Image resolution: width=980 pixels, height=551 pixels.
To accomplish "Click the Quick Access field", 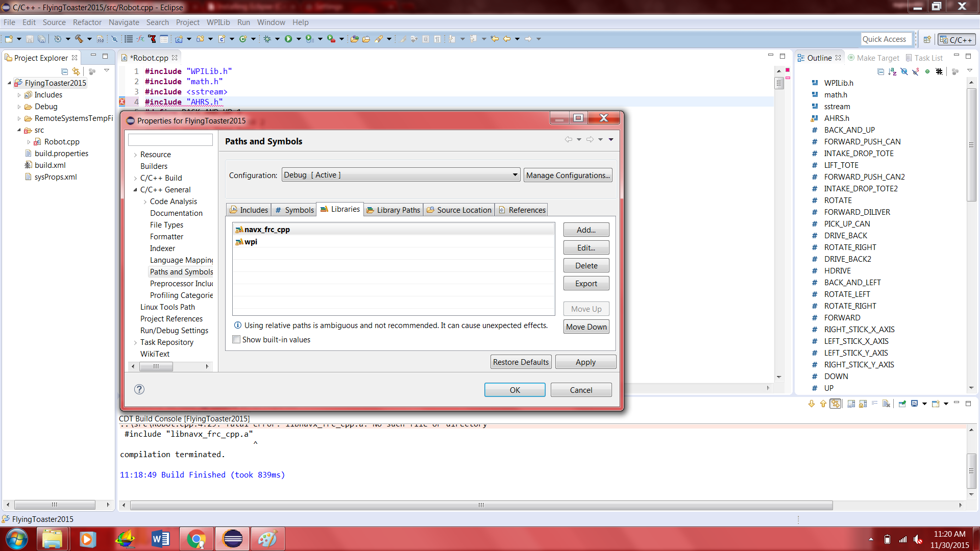I will tap(886, 39).
